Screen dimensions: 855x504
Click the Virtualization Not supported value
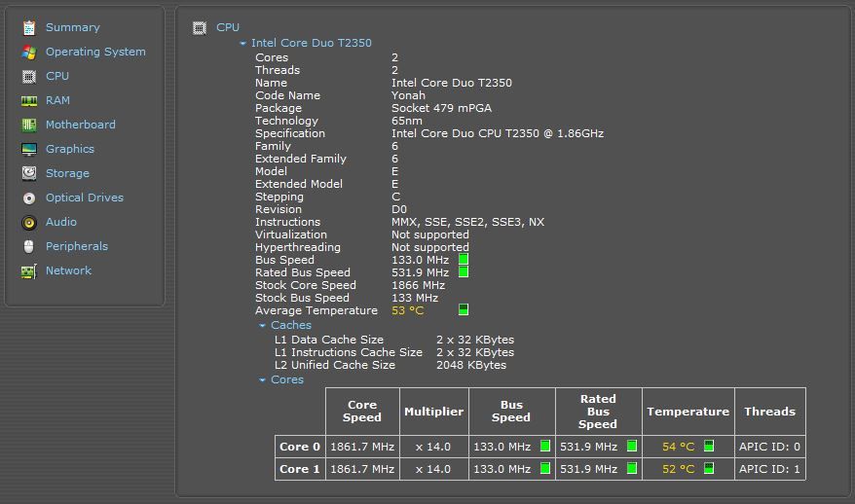[430, 234]
